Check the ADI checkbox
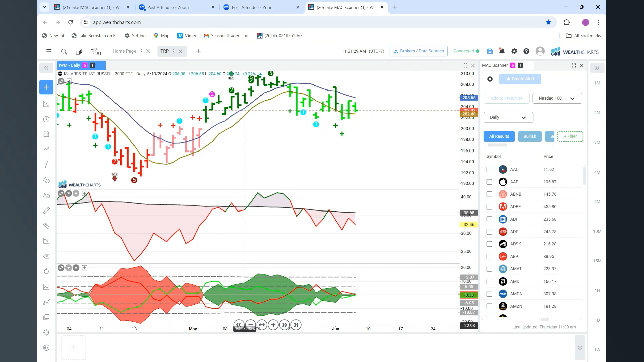This screenshot has width=644, height=362. tap(489, 219)
